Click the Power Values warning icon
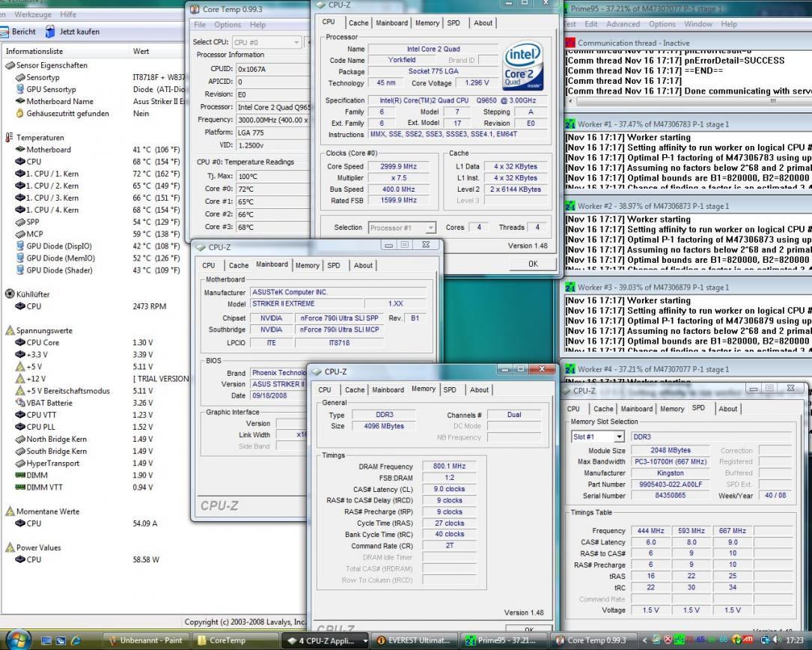This screenshot has width=812, height=650. (10, 547)
